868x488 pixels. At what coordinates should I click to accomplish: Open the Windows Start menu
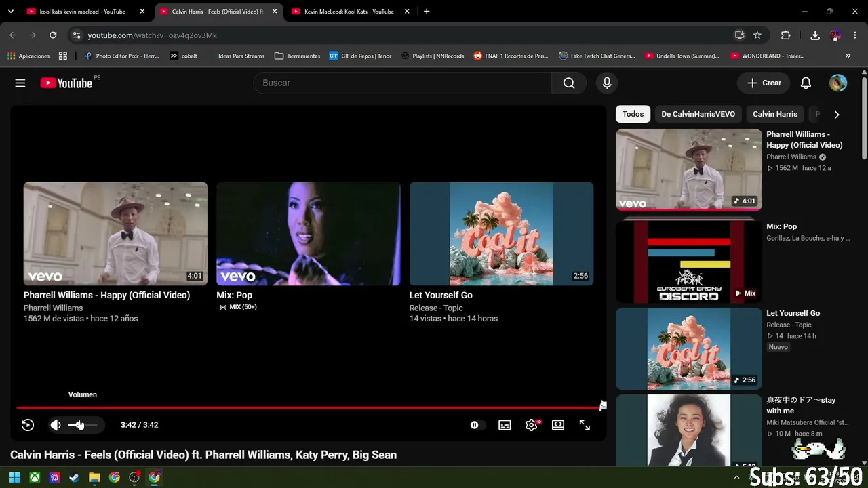[x=14, y=477]
